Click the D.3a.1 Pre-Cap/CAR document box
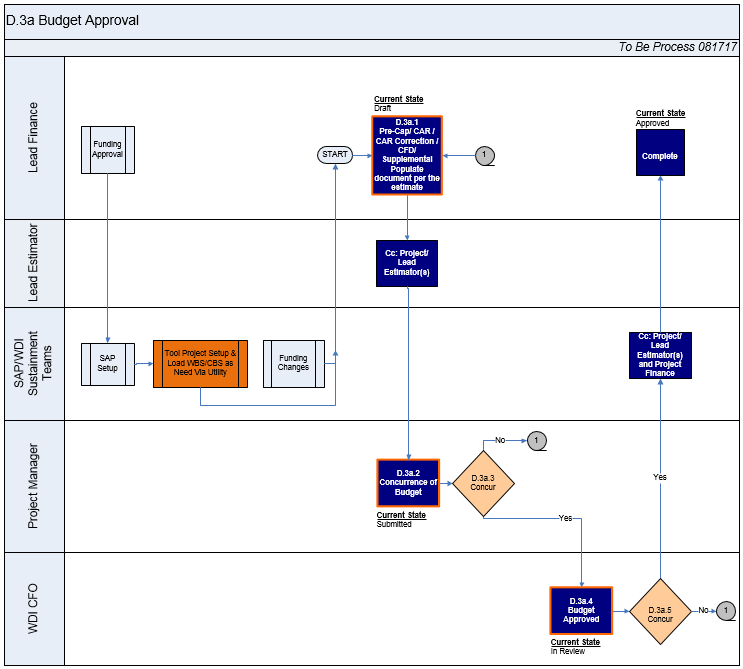 tap(407, 155)
